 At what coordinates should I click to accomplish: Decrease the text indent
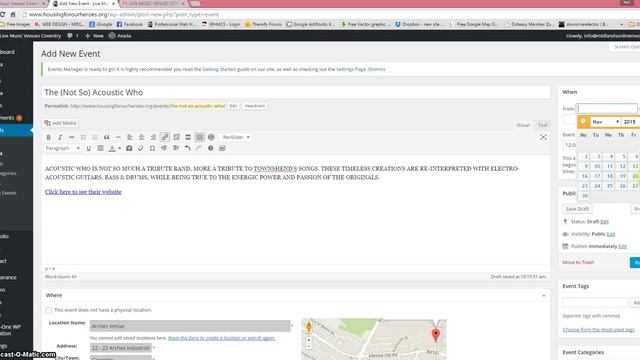(x=164, y=148)
